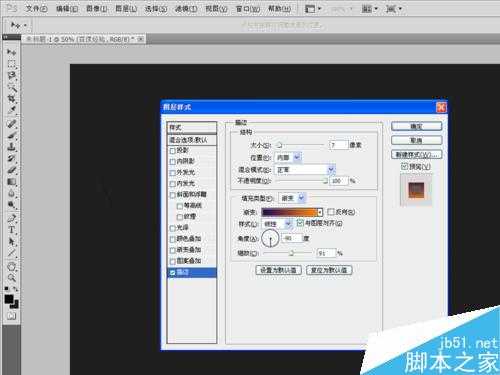Select the Healing Brush tool
The width and height of the screenshot is (500, 375).
(x=11, y=124)
